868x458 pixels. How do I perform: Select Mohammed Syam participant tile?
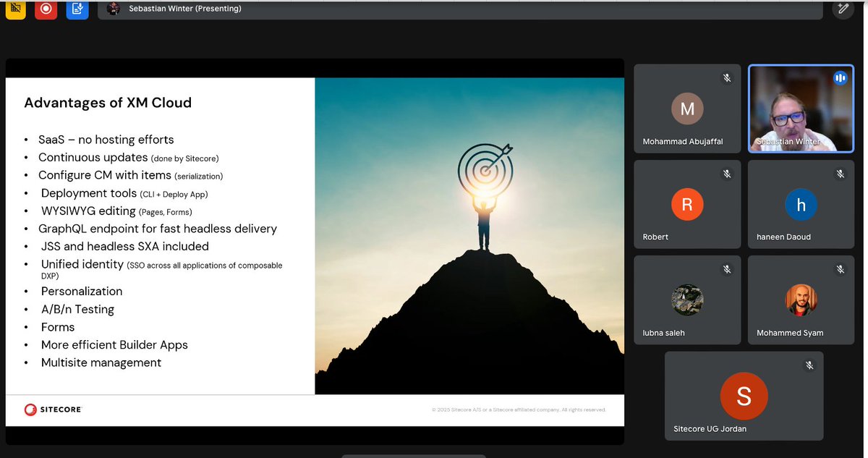coord(801,300)
